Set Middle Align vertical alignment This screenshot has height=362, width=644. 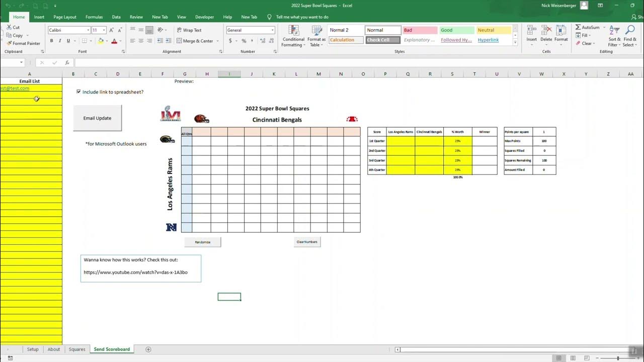(x=141, y=30)
